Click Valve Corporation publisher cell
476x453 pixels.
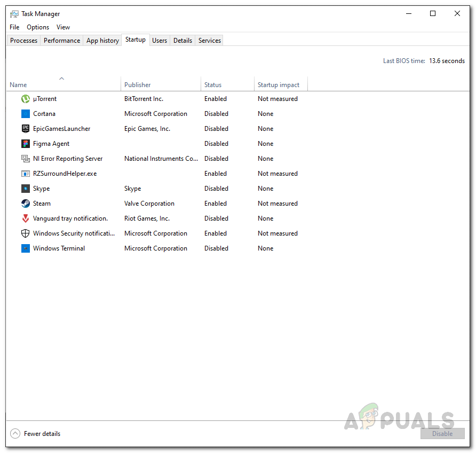click(x=149, y=203)
